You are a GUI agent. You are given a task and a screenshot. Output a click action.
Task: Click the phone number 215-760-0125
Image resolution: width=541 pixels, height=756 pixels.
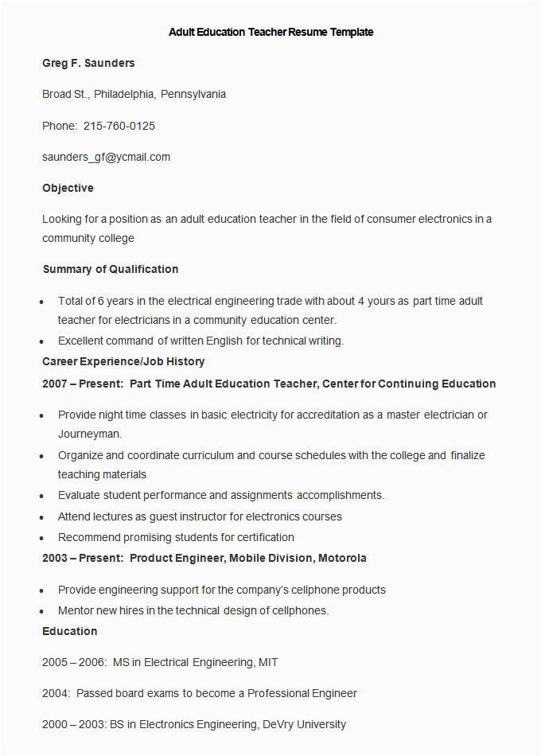pos(119,126)
